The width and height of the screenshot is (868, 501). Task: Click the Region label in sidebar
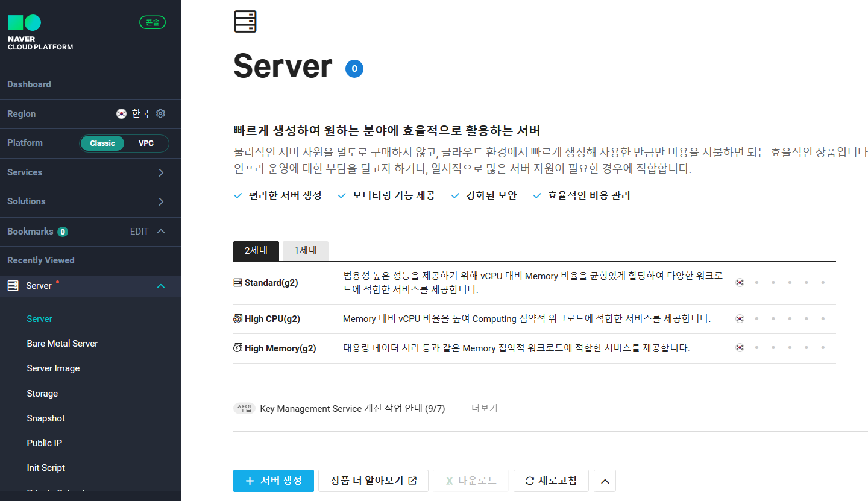pos(21,114)
